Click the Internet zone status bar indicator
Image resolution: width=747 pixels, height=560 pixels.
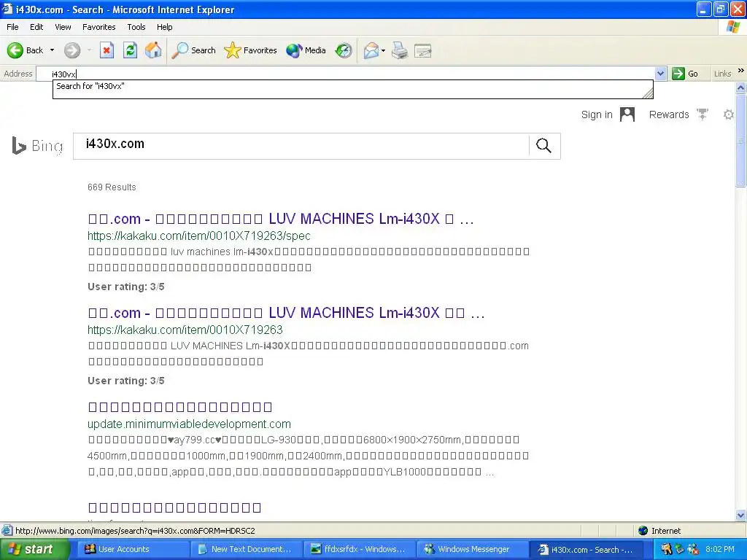(659, 531)
